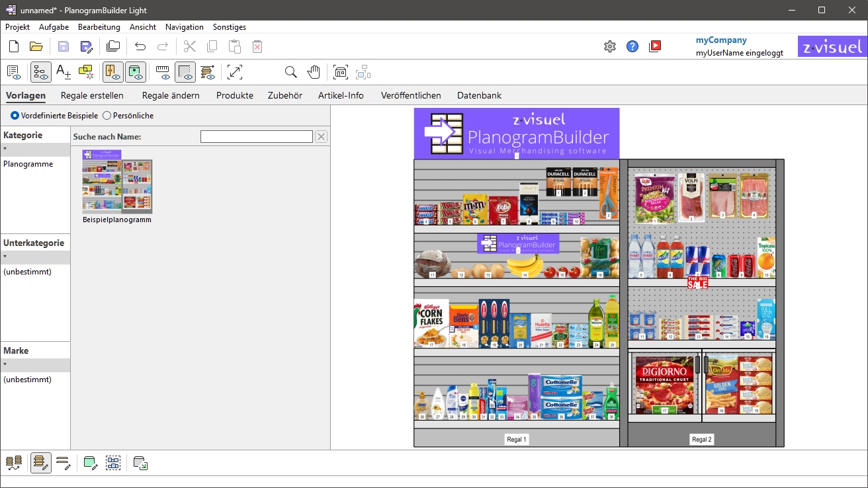868x488 pixels.
Task: Click the grayed redo arrow
Action: (163, 46)
